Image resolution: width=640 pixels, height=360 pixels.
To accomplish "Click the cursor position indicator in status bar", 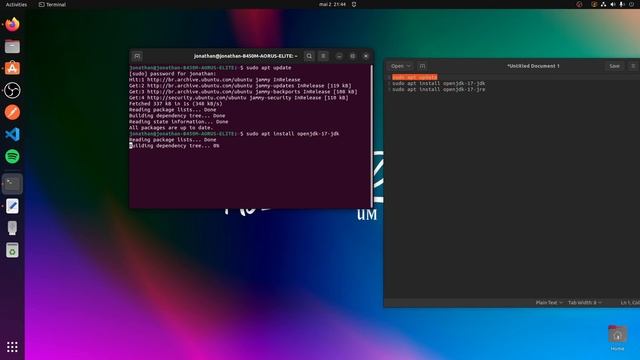I will tap(630, 302).
